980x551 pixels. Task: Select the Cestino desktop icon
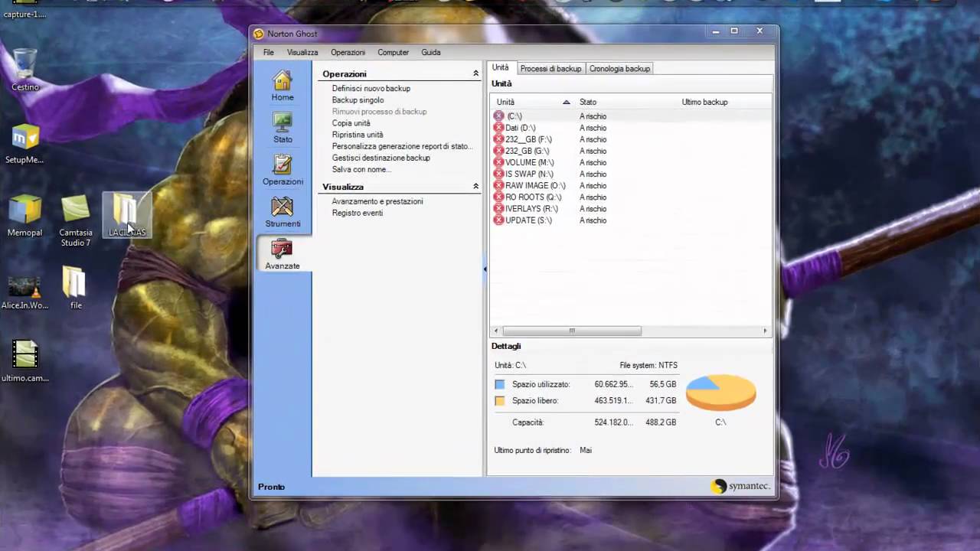coord(25,70)
